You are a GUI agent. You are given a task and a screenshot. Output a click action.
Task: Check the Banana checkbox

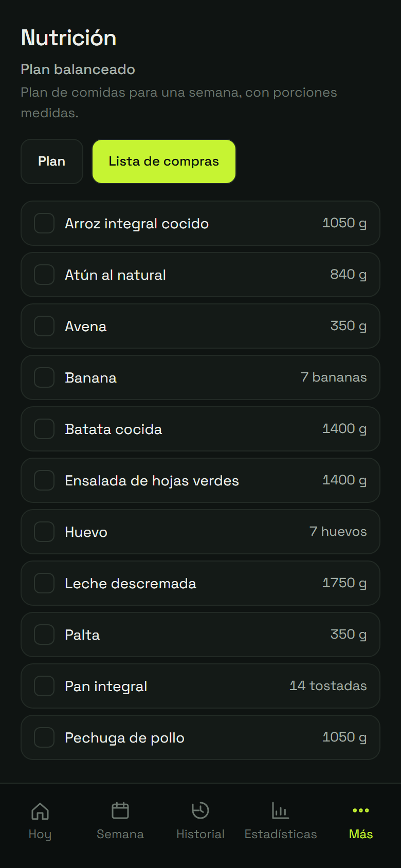(44, 377)
